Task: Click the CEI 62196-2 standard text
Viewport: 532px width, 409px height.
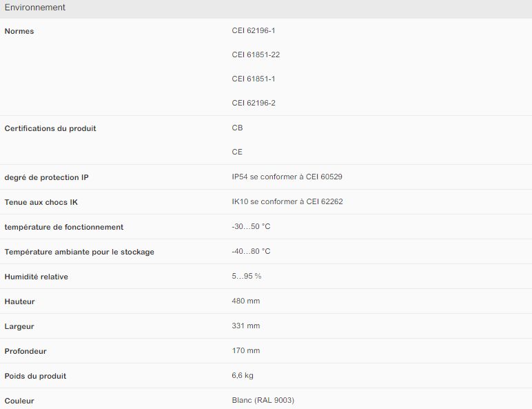Action: pyautogui.click(x=254, y=103)
